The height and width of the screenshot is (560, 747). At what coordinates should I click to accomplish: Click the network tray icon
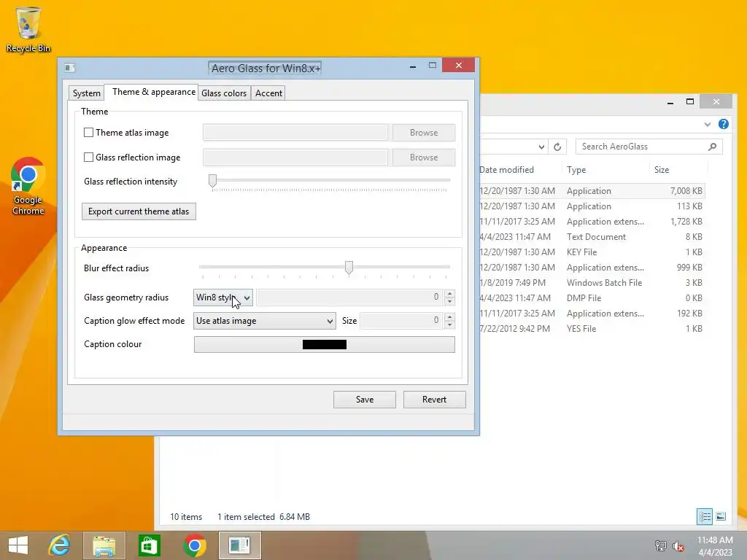660,545
